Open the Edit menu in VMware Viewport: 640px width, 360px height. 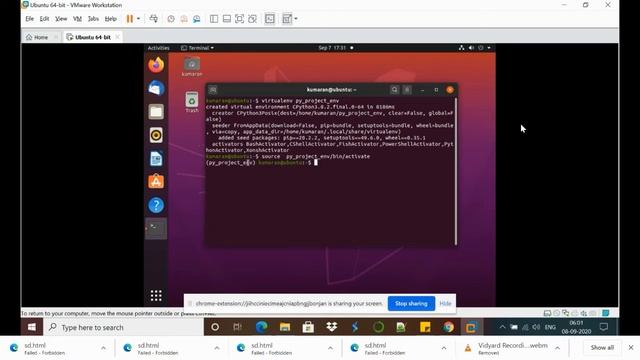(x=44, y=19)
